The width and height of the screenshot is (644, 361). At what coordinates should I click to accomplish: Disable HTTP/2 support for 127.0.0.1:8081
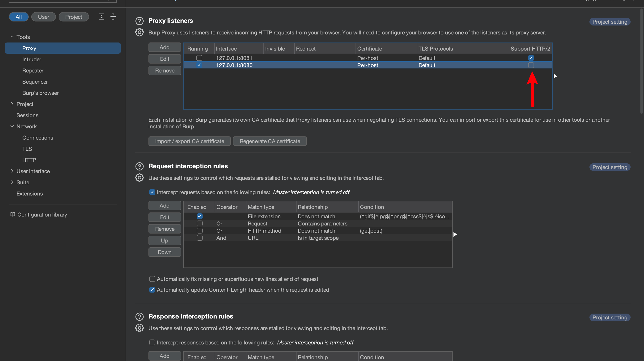pyautogui.click(x=531, y=58)
